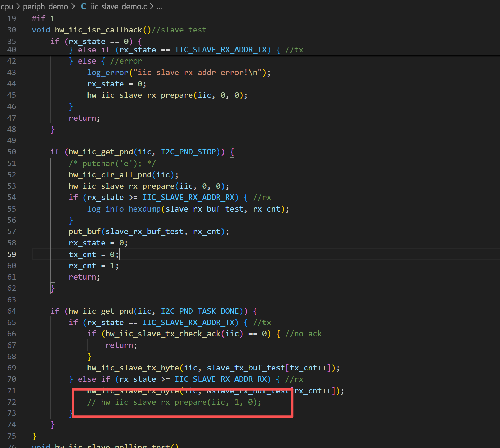The width and height of the screenshot is (500, 448).
Task: Click 'hw_iic_slave_rx_prepare' on line 45
Action: pos(140,95)
